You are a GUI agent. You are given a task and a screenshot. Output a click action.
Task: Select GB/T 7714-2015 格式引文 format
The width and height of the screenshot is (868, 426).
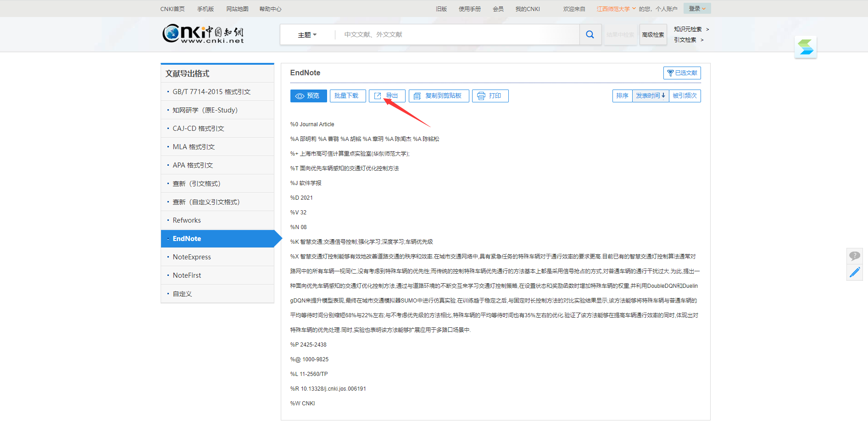tap(217, 92)
